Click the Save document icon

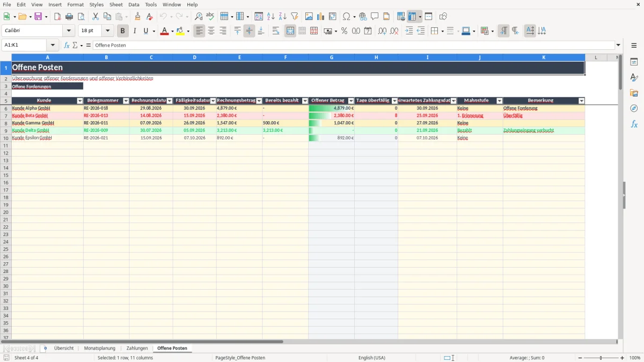[x=38, y=17]
